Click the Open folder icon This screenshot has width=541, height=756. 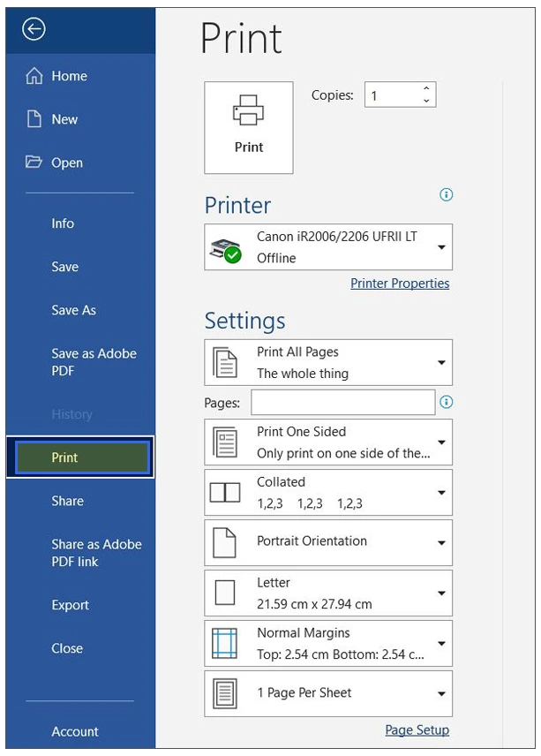(x=34, y=162)
